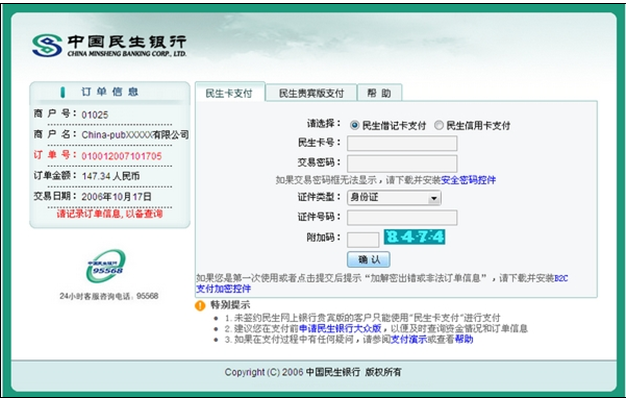Click the red 请记录订单信息,以备查询 notice
The image size is (626, 398).
point(110,214)
